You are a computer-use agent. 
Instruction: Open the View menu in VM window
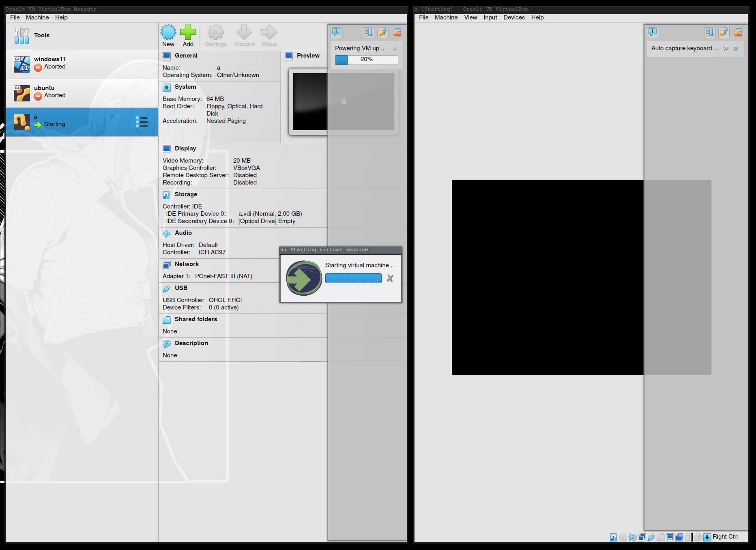point(470,17)
